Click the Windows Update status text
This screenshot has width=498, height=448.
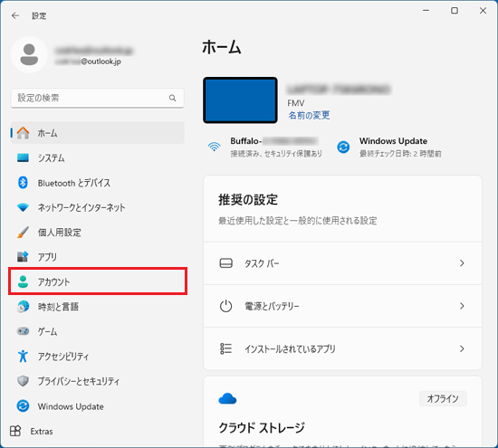393,141
